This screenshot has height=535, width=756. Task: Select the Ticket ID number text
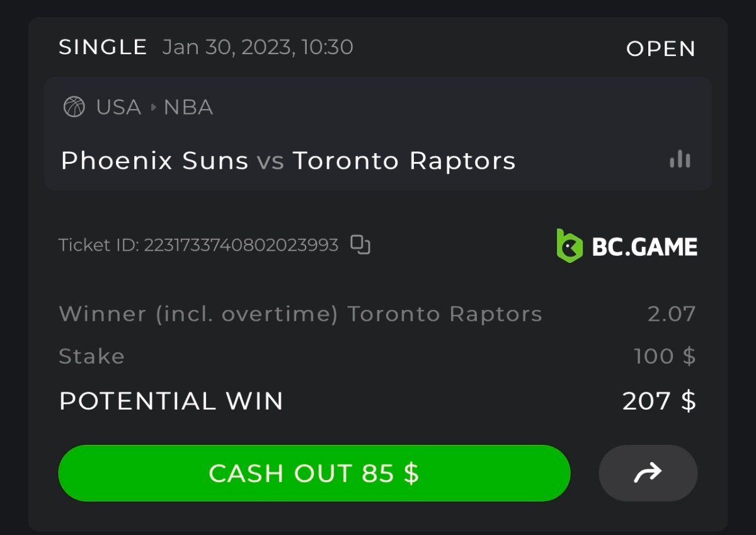click(x=241, y=244)
